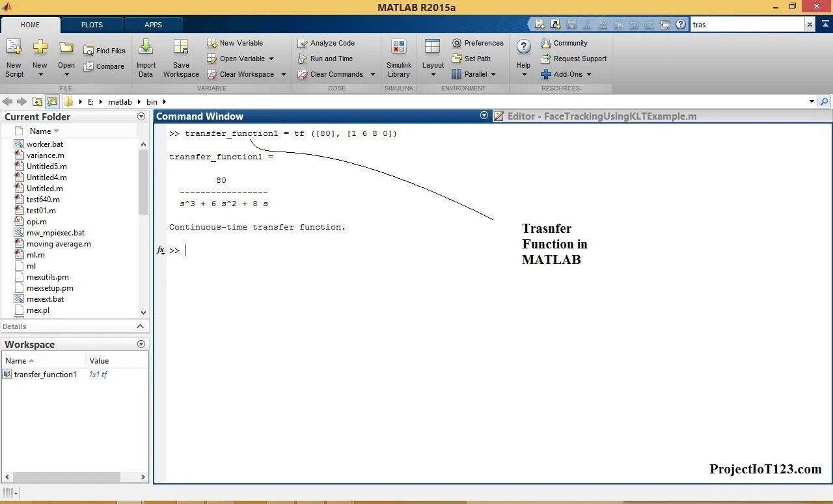833x504 pixels.
Task: Click Run and Time
Action: 325,59
